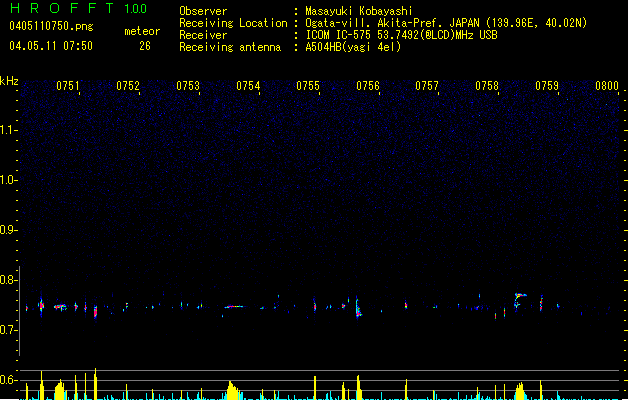Click the 0755 time marker
This screenshot has height=400, width=629.
308,86
